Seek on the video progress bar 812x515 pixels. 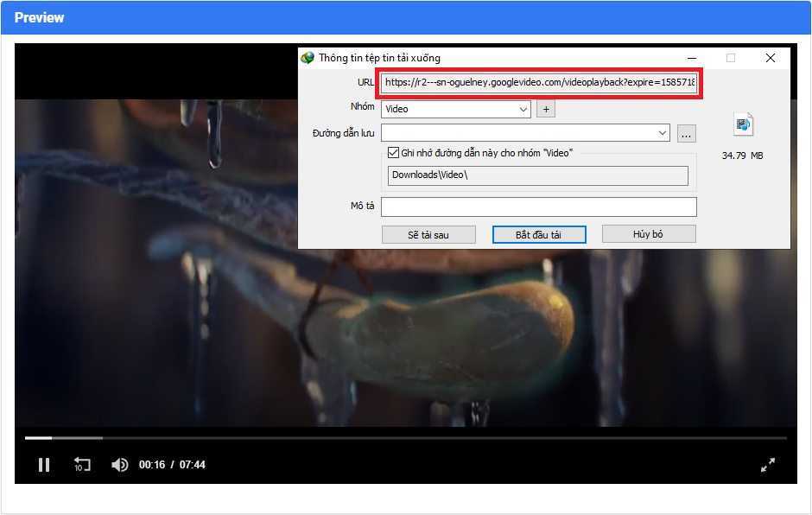[405, 438]
